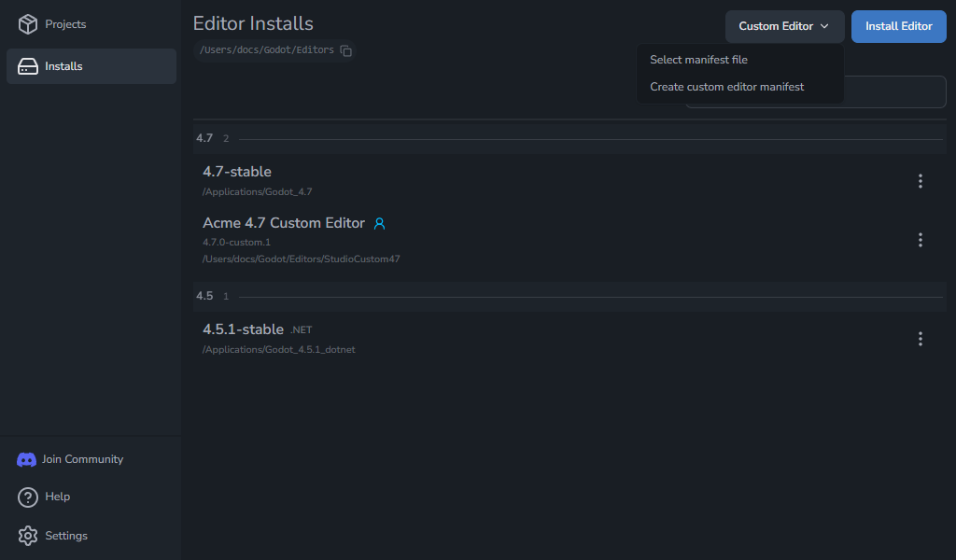
Task: Select the 4.7-stable install entry
Action: coord(236,172)
